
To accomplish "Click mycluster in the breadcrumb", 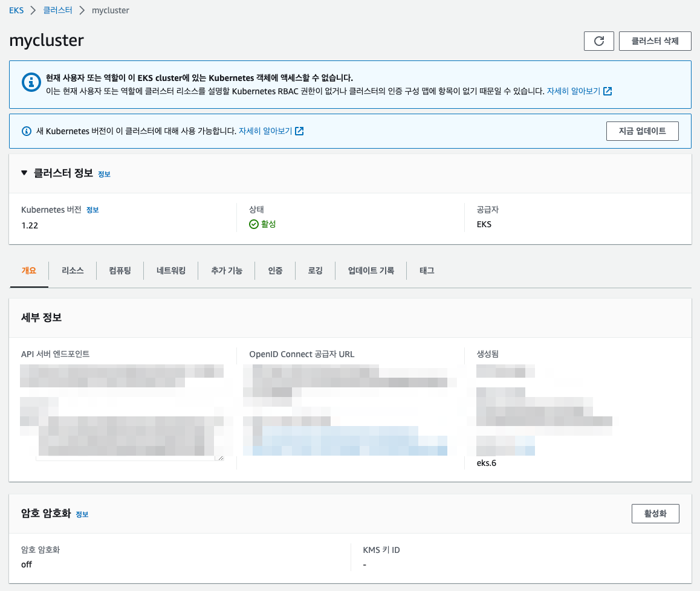I will point(110,10).
